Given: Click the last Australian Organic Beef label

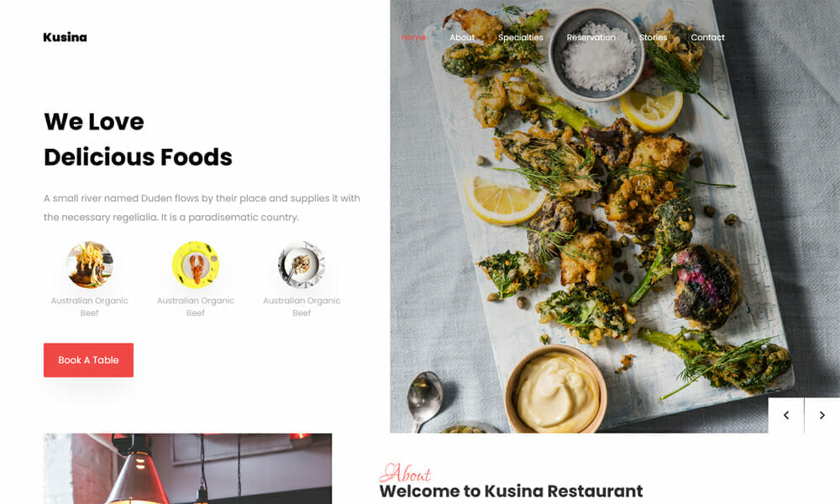Looking at the screenshot, I should pos(301,307).
